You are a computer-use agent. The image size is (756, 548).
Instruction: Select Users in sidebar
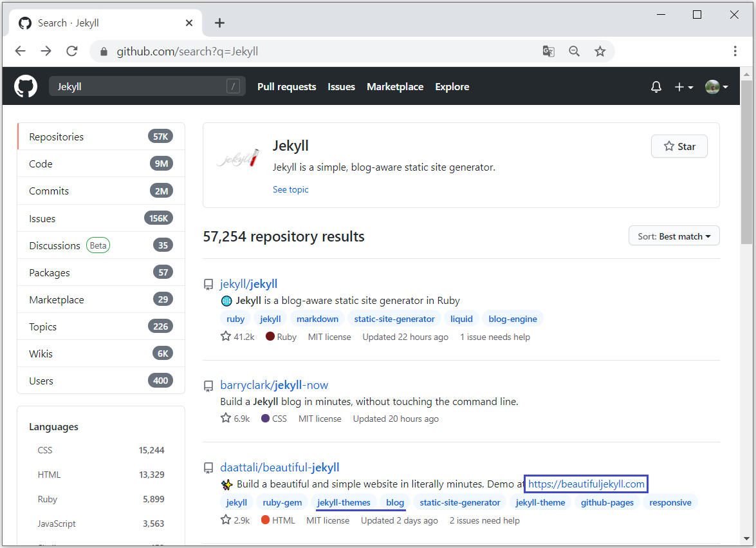(x=101, y=381)
